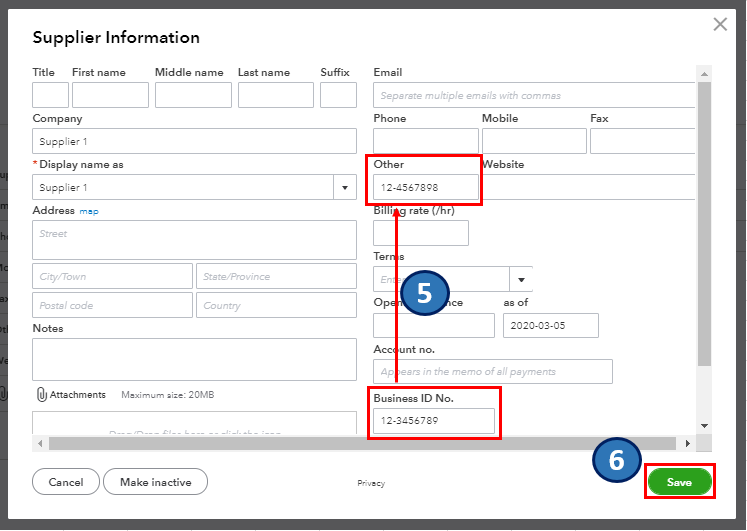The height and width of the screenshot is (531, 747).
Task: Click the State/Province field
Action: pos(276,276)
